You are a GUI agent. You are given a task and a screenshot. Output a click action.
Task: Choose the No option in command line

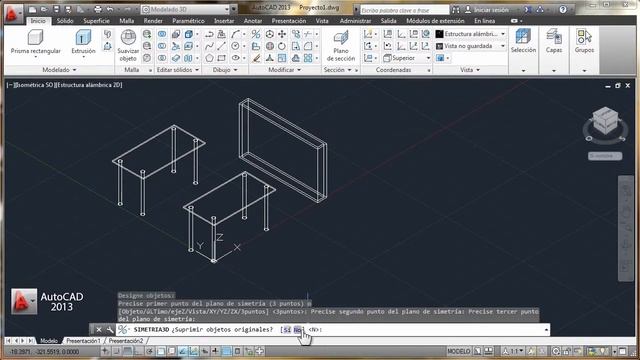coord(298,329)
